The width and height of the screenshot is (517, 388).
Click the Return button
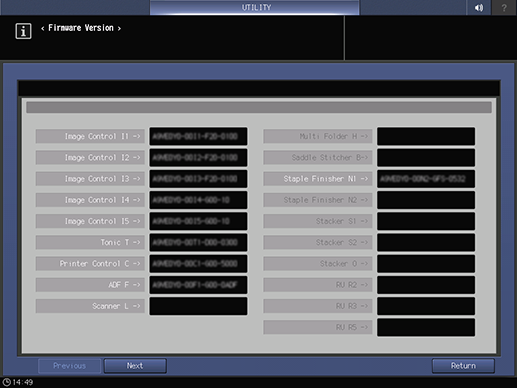pyautogui.click(x=463, y=366)
